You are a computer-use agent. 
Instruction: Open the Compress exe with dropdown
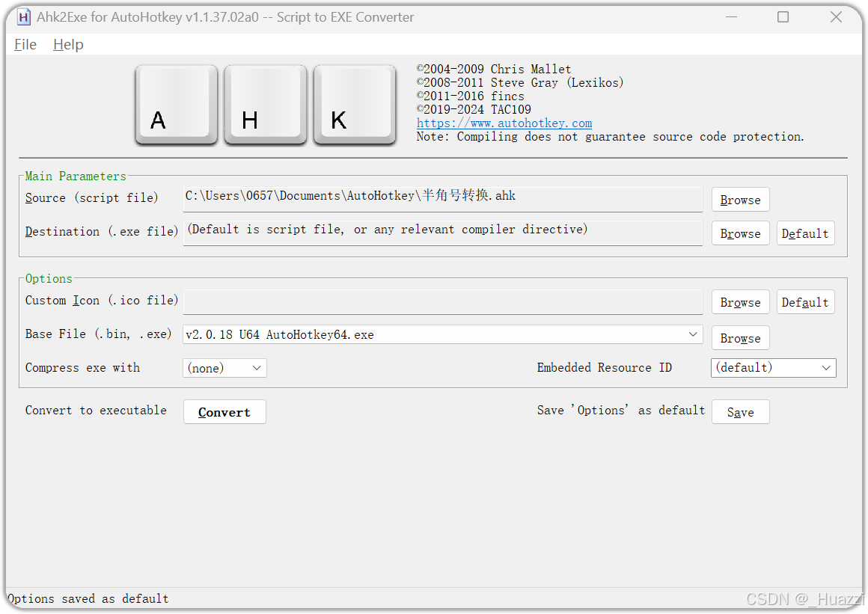click(224, 368)
